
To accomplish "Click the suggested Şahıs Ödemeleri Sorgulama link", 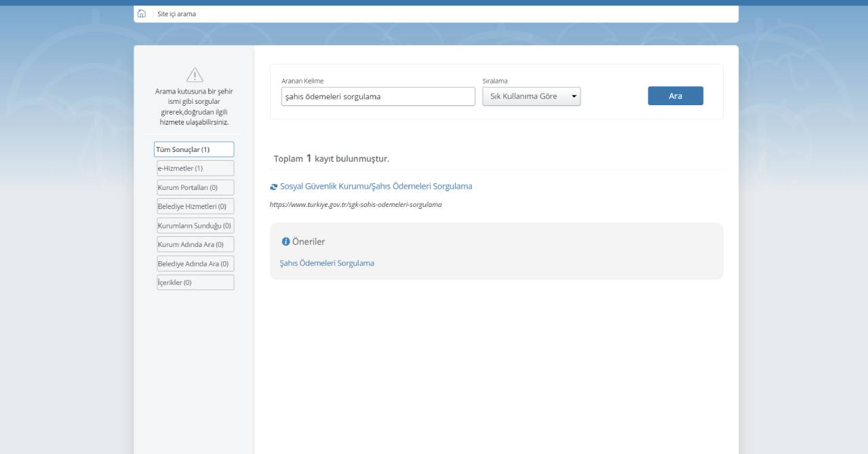I will tap(327, 263).
